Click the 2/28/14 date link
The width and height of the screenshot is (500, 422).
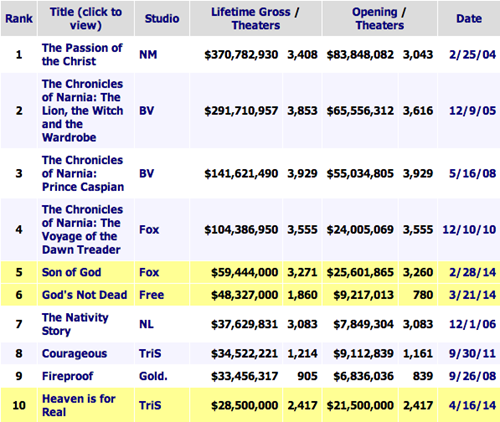click(x=472, y=272)
